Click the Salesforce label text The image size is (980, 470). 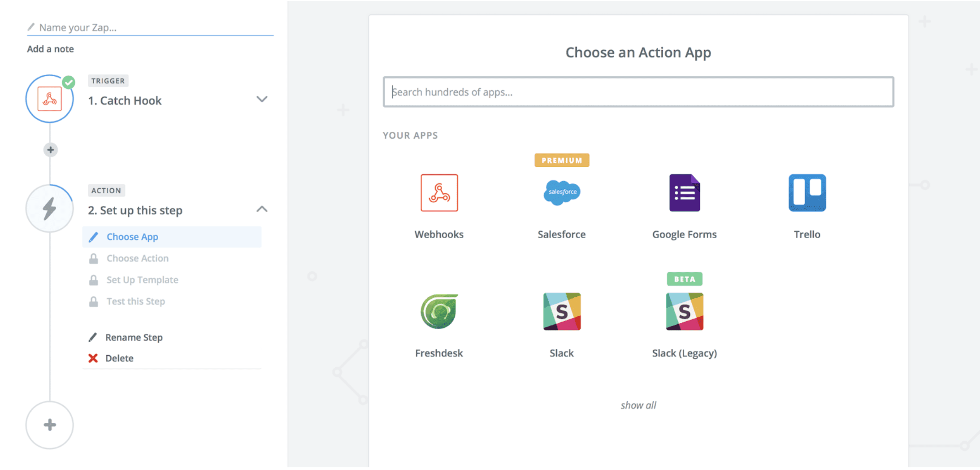pyautogui.click(x=562, y=234)
